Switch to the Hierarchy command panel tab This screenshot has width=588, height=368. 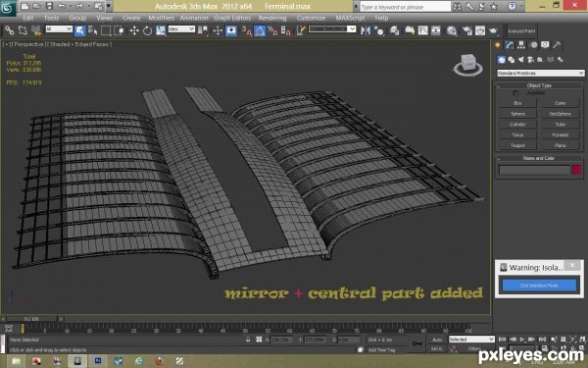click(x=521, y=45)
